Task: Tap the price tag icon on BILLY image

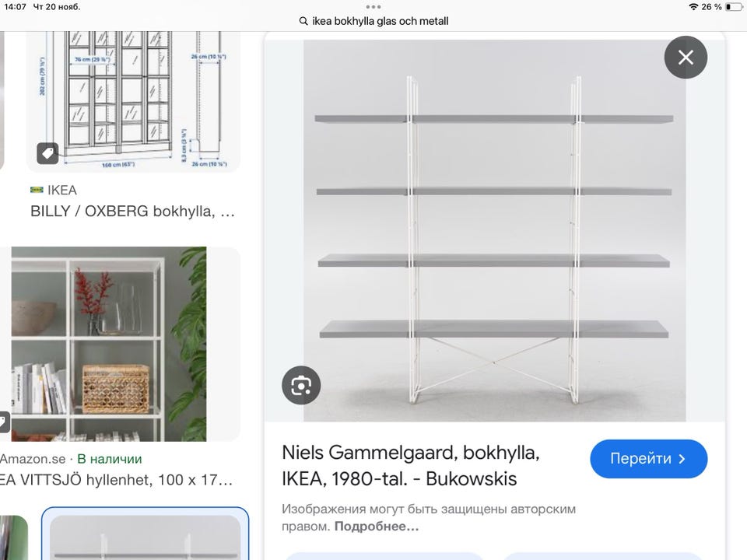Action: pyautogui.click(x=47, y=153)
